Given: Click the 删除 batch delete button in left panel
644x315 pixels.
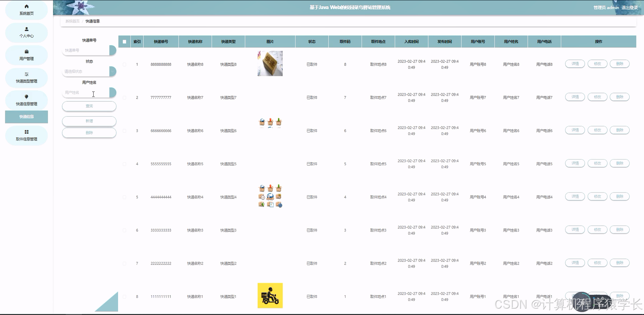Looking at the screenshot, I should pos(89,133).
